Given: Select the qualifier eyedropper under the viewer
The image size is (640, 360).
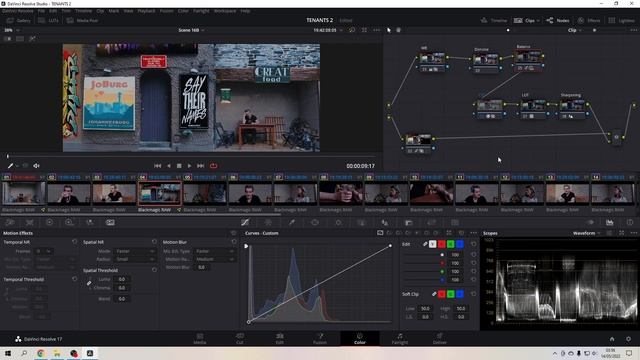Looking at the screenshot, I should [x=11, y=166].
